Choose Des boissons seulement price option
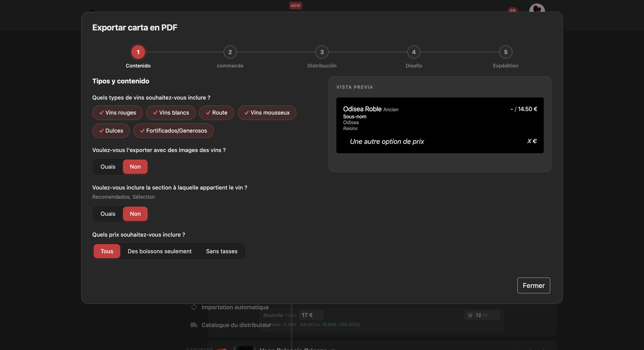This screenshot has height=350, width=644. [x=160, y=251]
